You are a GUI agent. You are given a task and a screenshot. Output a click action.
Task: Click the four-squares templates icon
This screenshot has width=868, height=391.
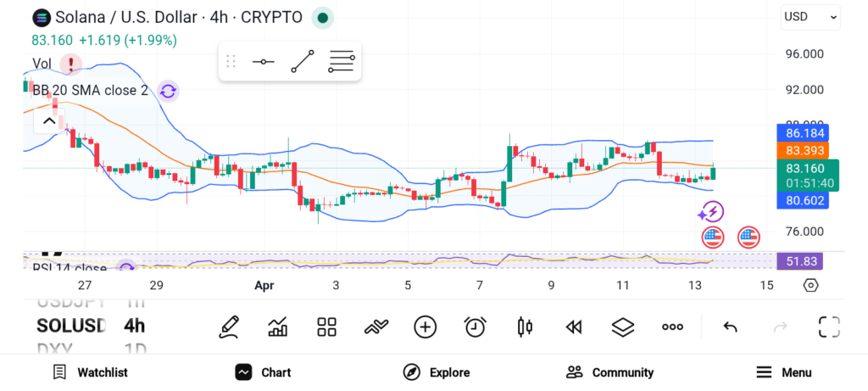pos(326,327)
